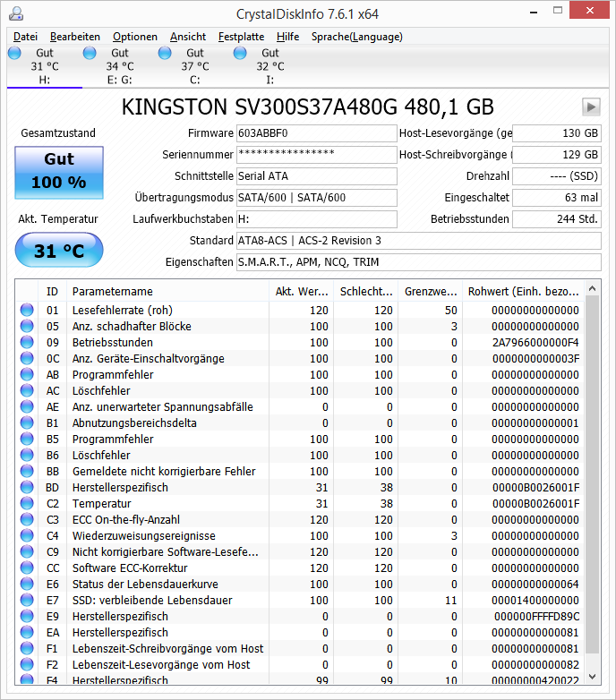Screen dimensions: 616x700
Task: Click status orb for BD Herstellerspezifisch
Action: tap(27, 488)
